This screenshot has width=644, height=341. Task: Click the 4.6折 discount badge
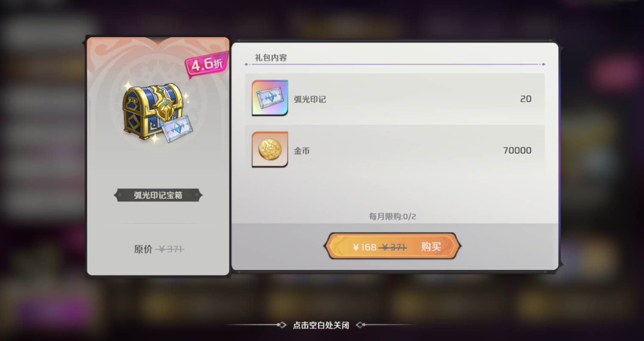tap(207, 64)
